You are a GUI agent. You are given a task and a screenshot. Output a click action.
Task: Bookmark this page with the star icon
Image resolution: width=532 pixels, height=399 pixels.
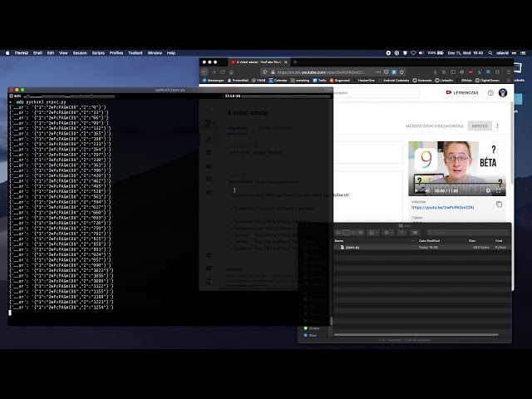pos(401,72)
